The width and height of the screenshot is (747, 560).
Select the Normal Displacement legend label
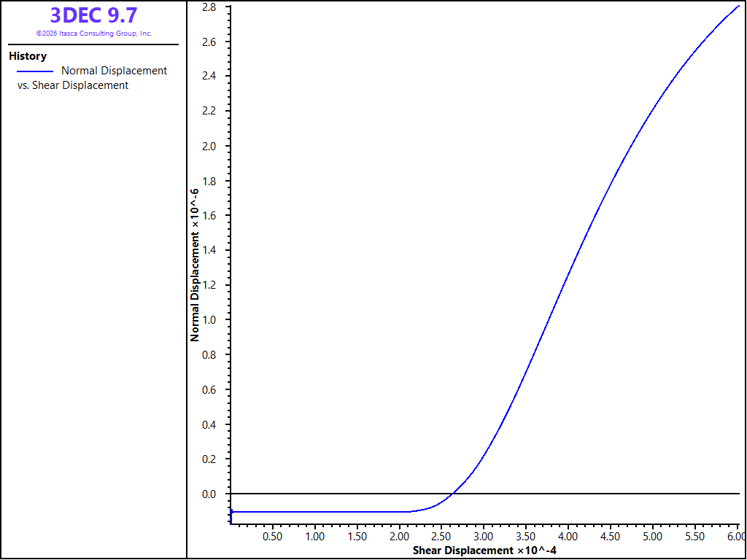click(115, 71)
